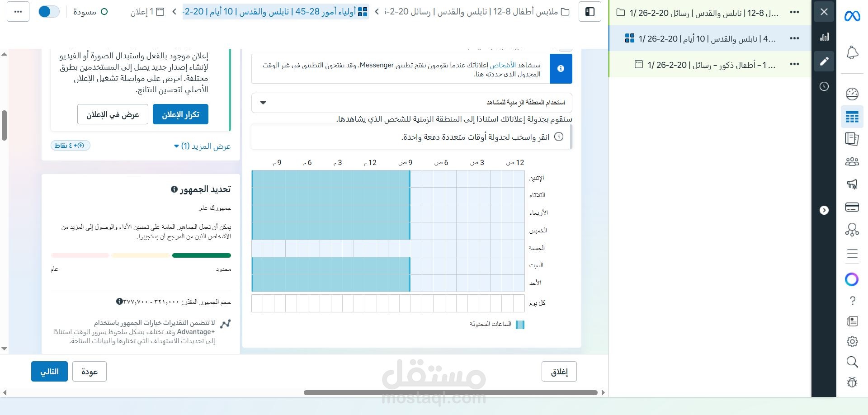The width and height of the screenshot is (868, 415).
Task: Click the audience definition gauge meter
Action: (x=141, y=255)
